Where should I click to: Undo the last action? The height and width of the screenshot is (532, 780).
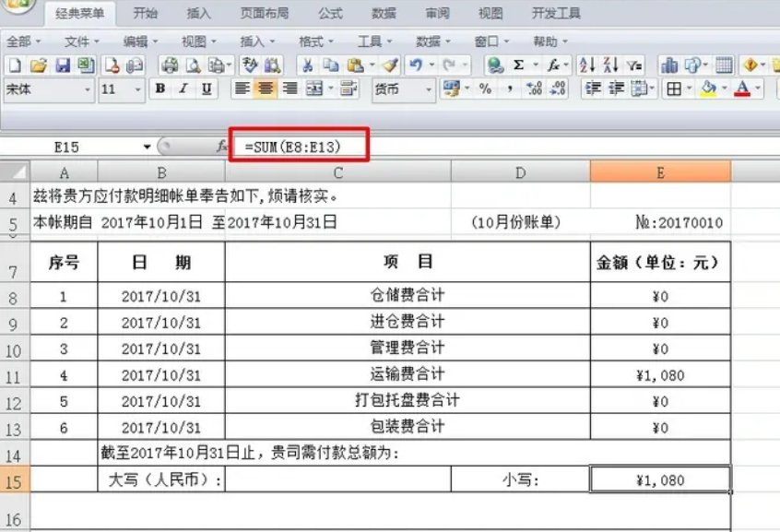click(416, 65)
